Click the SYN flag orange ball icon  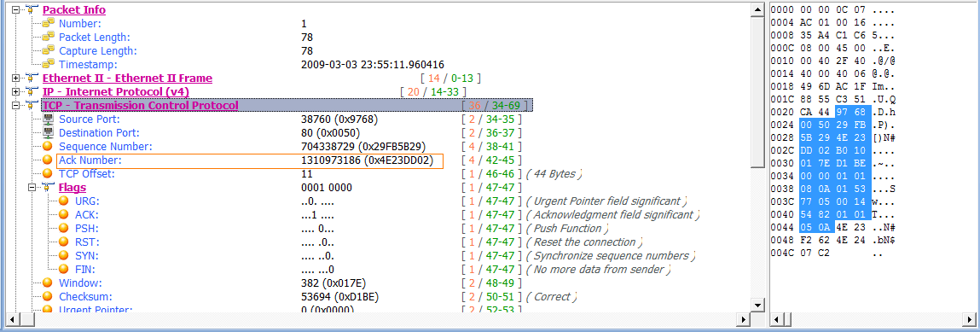[63, 256]
